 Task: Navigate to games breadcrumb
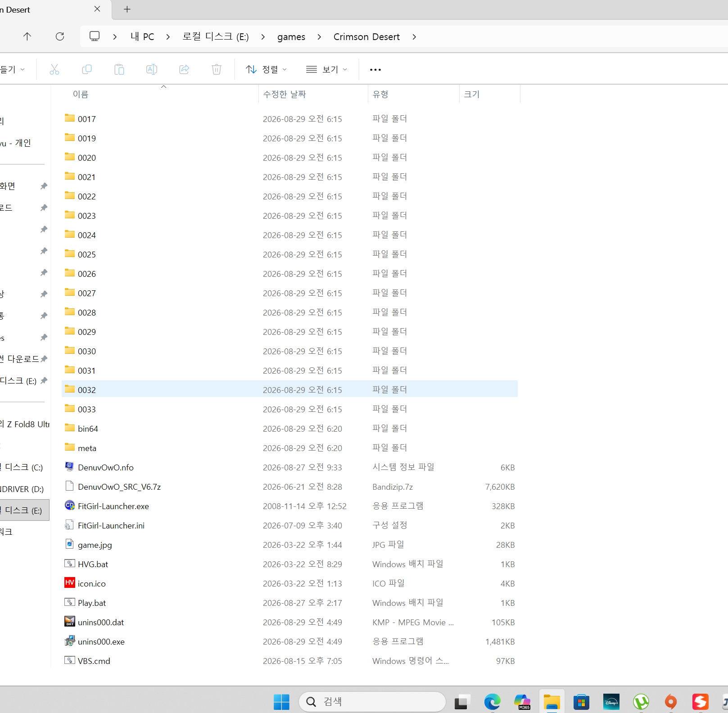coord(291,37)
